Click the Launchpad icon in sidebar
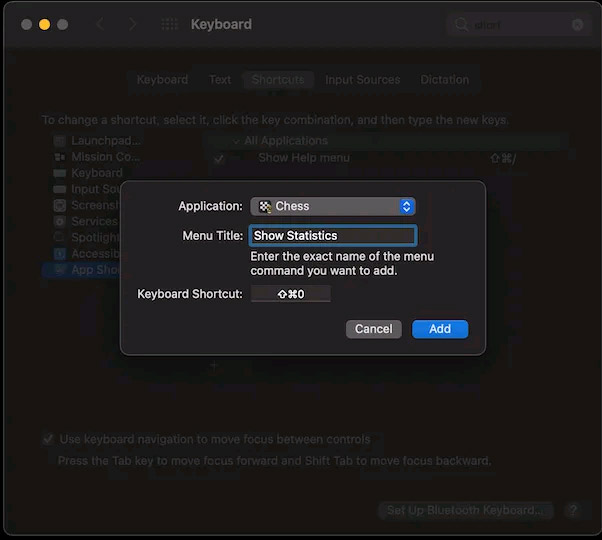The height and width of the screenshot is (540, 602). point(60,141)
